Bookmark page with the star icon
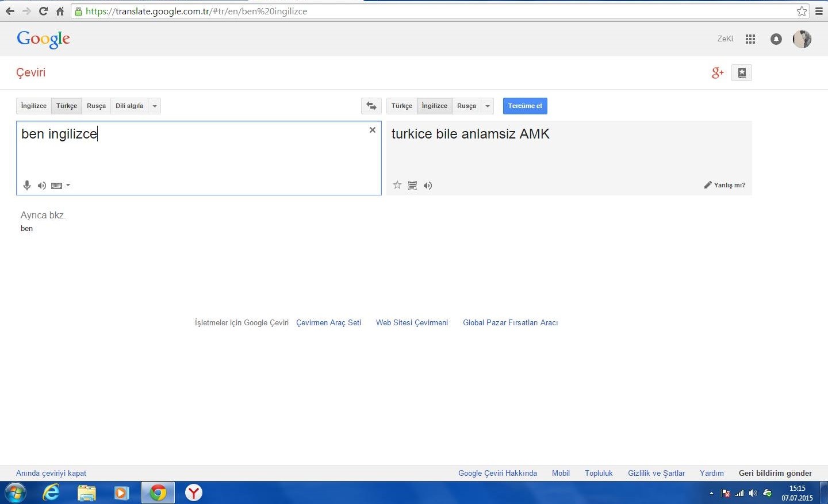 click(802, 11)
